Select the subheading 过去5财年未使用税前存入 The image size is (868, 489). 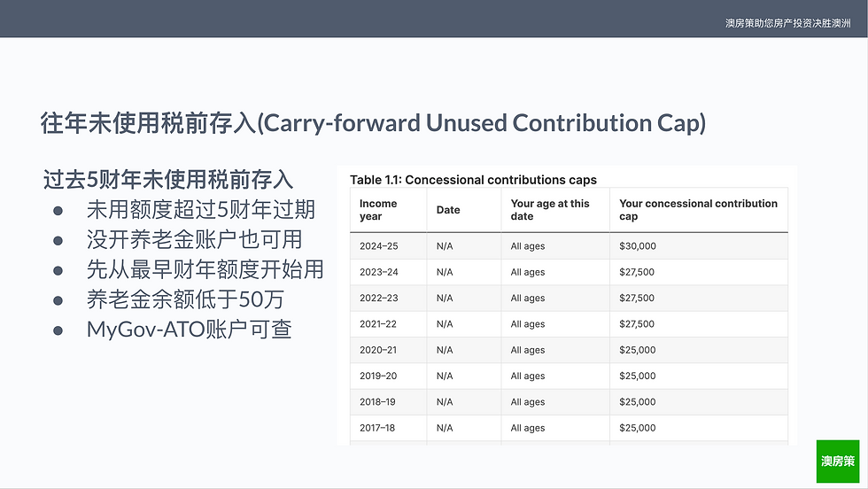pyautogui.click(x=168, y=180)
